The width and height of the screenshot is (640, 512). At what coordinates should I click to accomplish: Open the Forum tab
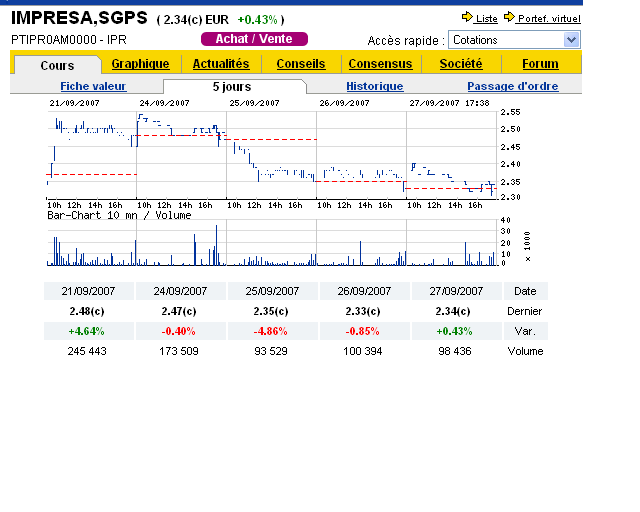540,64
